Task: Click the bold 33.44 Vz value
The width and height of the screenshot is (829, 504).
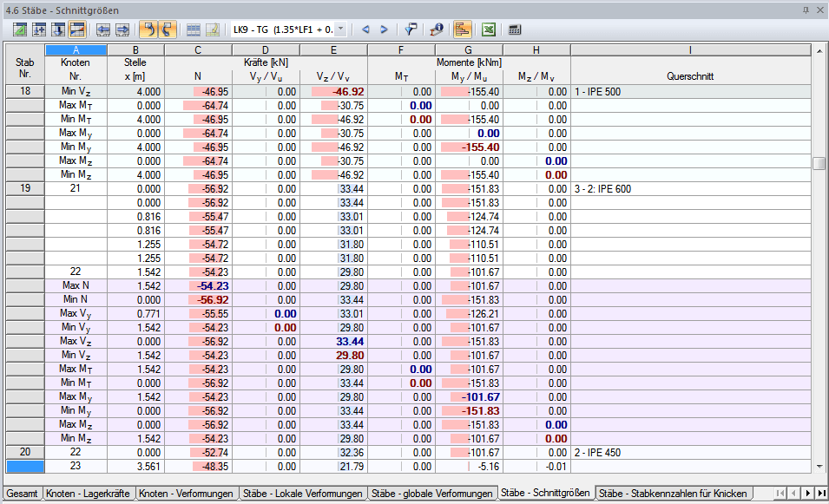Action: click(x=333, y=341)
